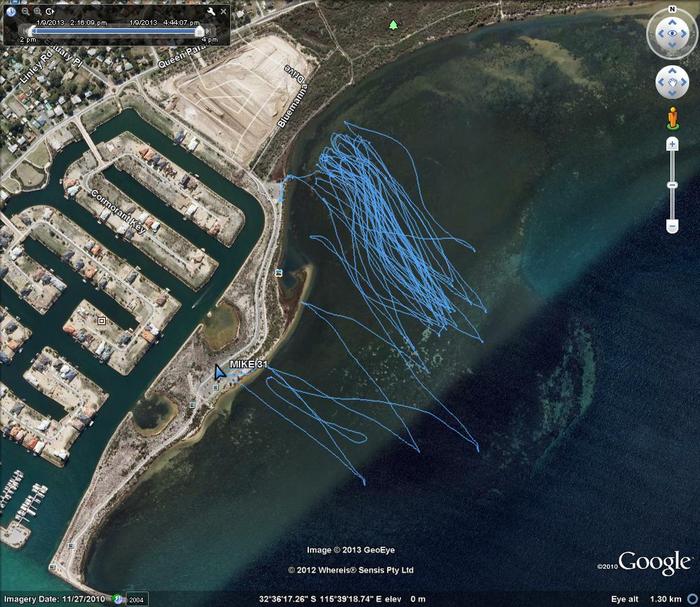Screen dimensions: 700x607
Task: Click the green tree placemark icon
Action: pyautogui.click(x=393, y=24)
